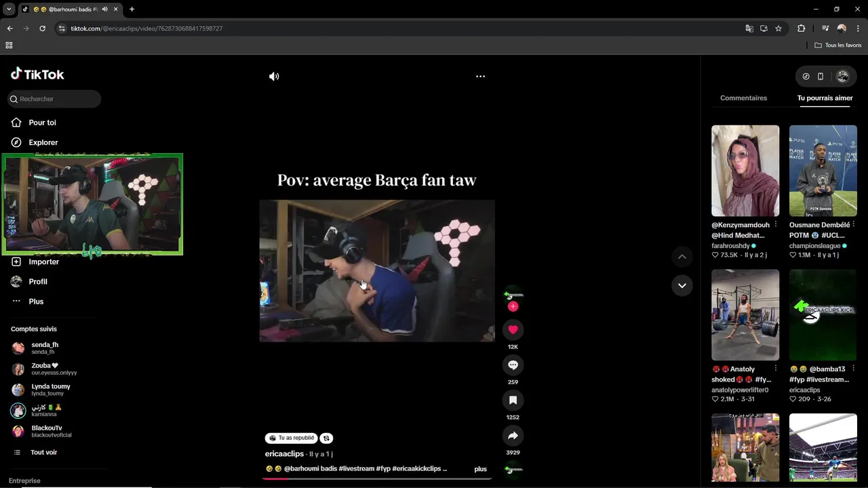Open a new browser tab with plus
Screen dimensions: 868x488
(x=132, y=9)
